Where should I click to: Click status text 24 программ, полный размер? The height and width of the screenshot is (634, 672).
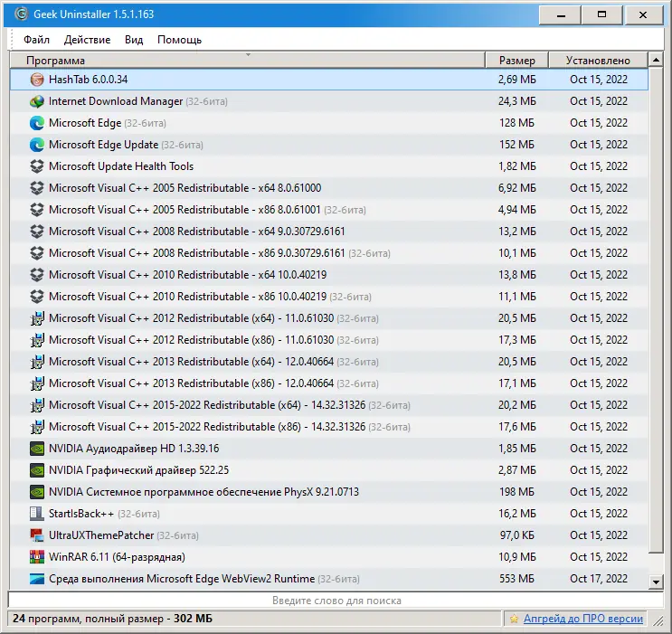point(112,619)
